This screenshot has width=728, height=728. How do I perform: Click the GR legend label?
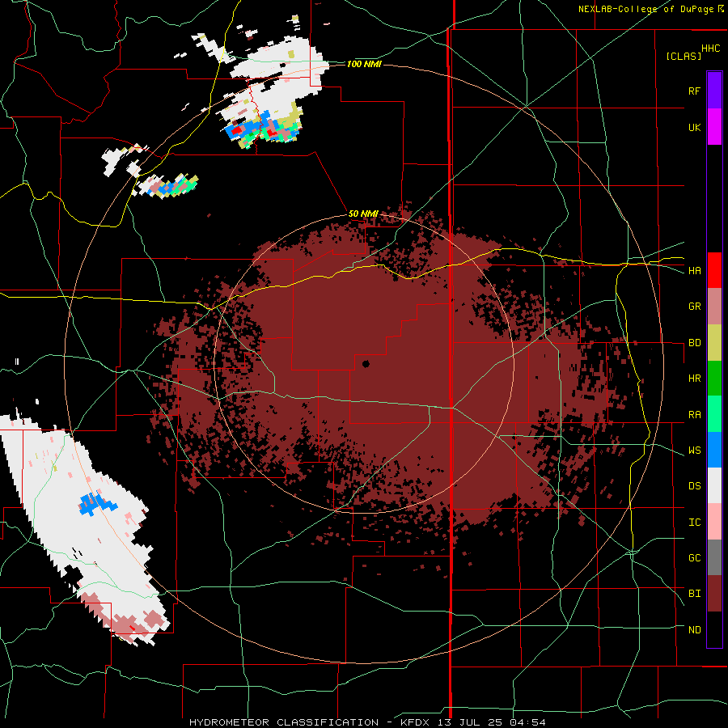(694, 307)
